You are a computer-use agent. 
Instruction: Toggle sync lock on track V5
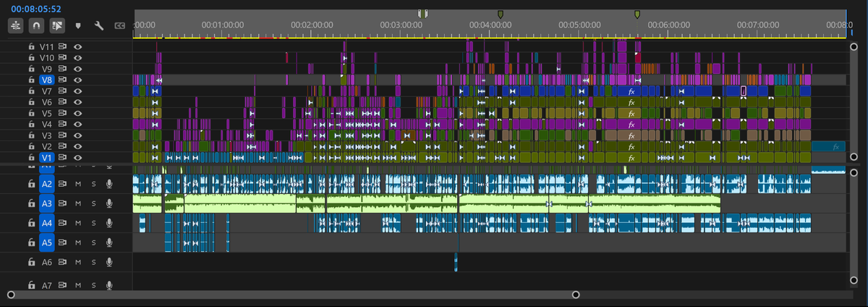point(64,113)
